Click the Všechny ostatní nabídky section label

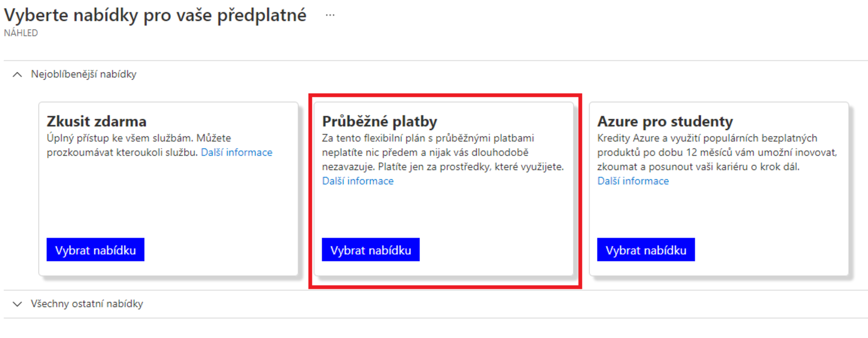click(87, 304)
